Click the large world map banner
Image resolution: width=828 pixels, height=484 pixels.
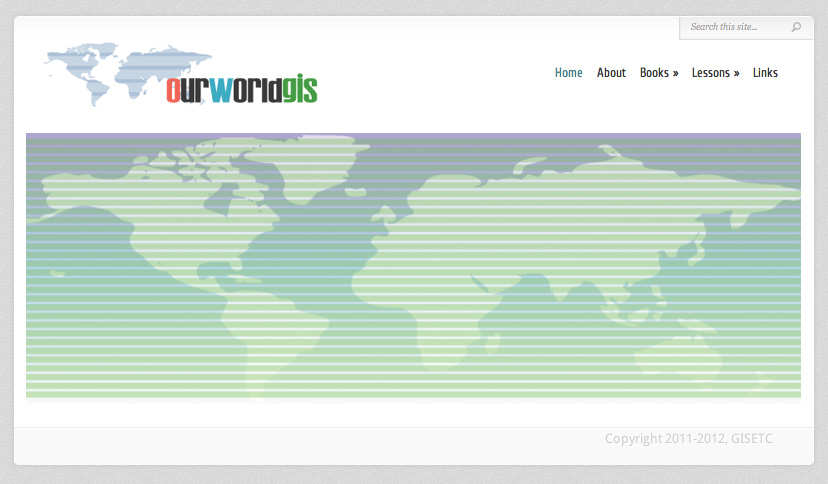(x=413, y=268)
